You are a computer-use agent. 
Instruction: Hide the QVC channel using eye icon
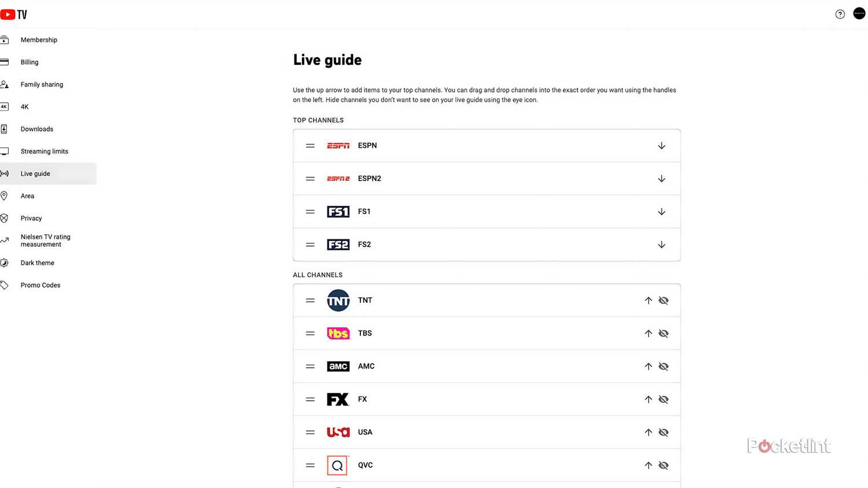(x=663, y=465)
